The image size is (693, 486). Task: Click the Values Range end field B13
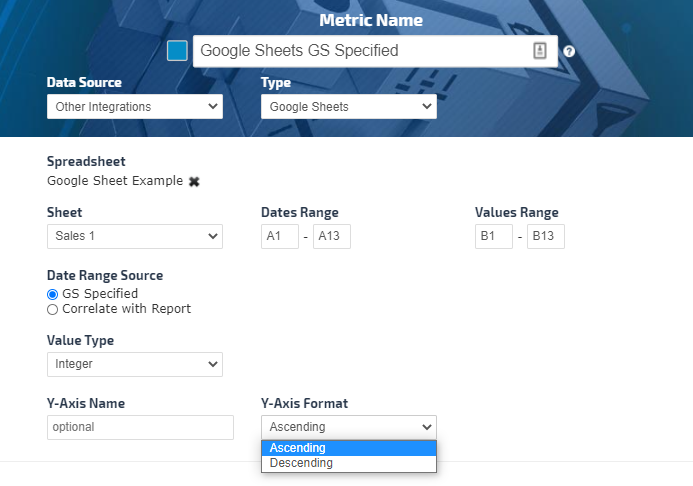[x=545, y=237]
